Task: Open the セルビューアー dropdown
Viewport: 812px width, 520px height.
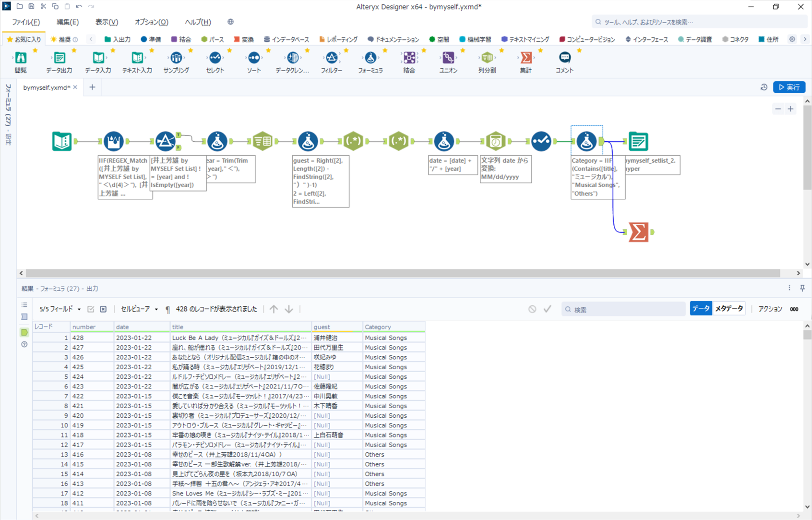Action: click(139, 309)
